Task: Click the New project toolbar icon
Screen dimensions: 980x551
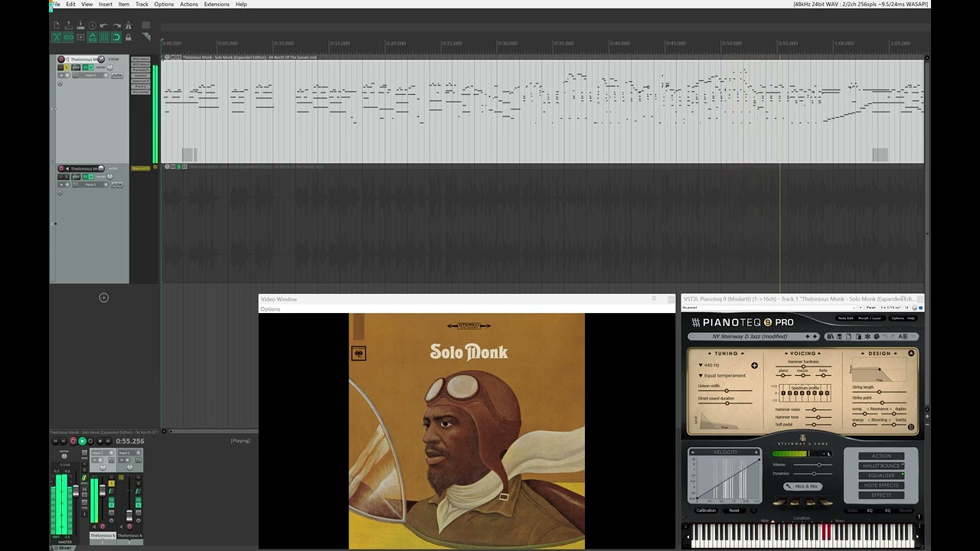Action: pyautogui.click(x=57, y=25)
